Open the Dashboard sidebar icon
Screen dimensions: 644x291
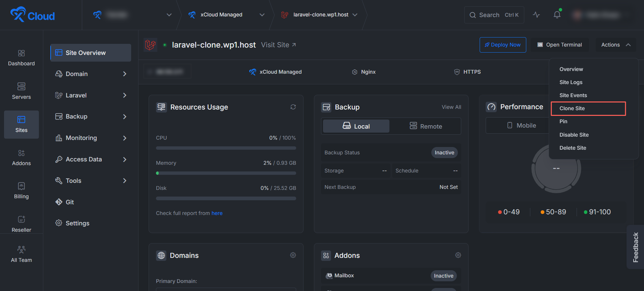[x=21, y=58]
